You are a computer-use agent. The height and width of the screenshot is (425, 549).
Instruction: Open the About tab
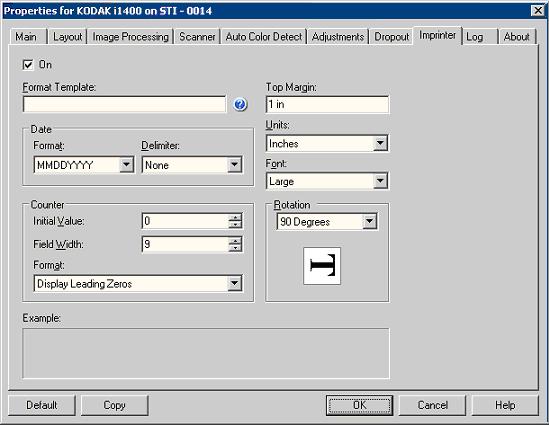point(516,37)
